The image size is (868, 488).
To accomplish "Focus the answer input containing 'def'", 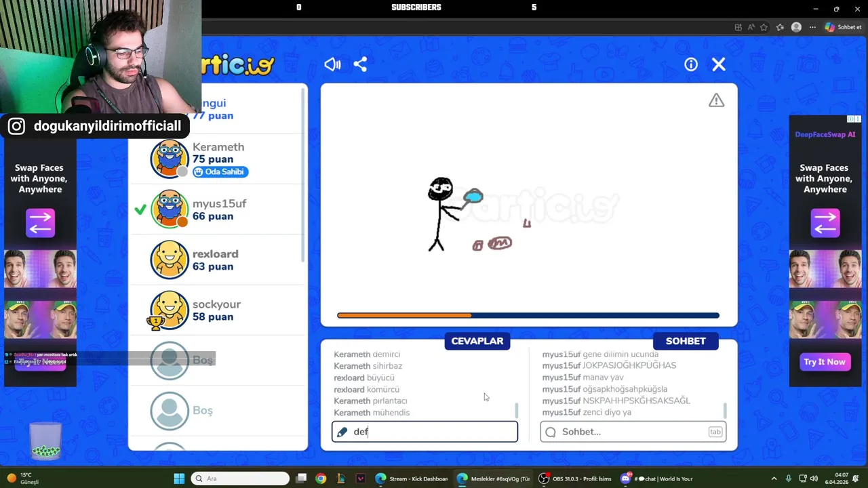I will tap(425, 432).
